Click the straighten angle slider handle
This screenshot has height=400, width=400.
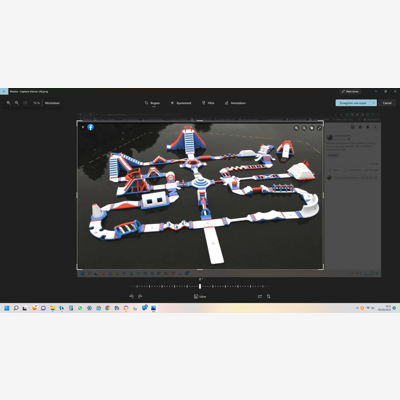point(200,286)
